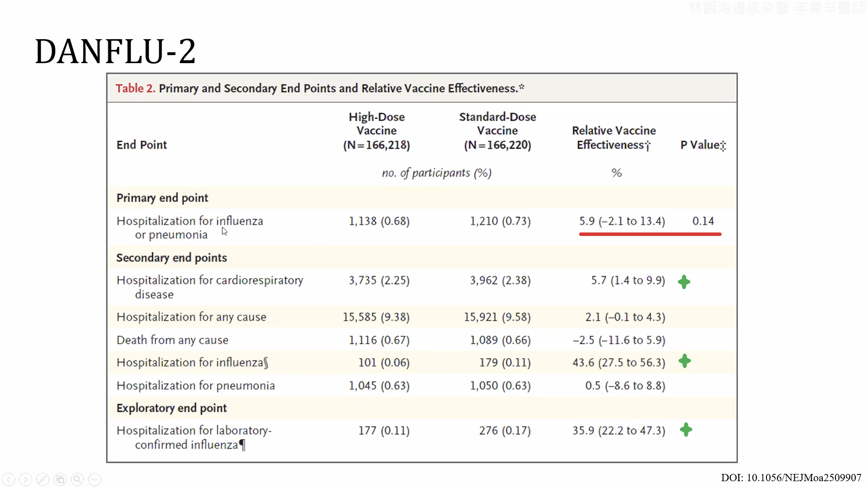Click the P value 0.14 cell
This screenshot has width=868, height=488.
coord(703,221)
